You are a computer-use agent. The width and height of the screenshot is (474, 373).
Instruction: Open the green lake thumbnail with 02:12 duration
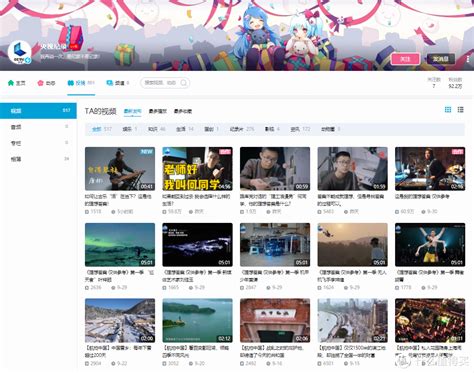[x=197, y=320]
